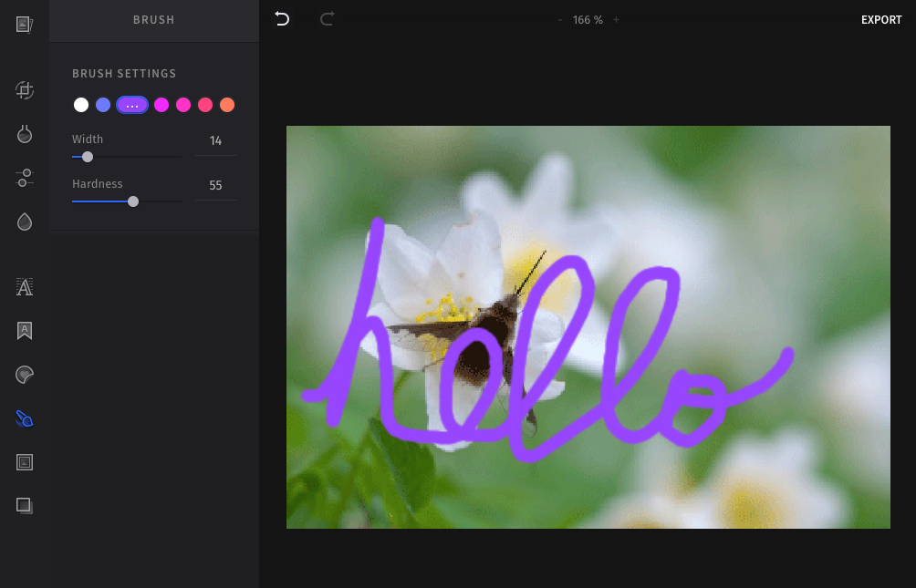Click the Redo arrow
This screenshot has height=588, width=916.
click(x=326, y=18)
